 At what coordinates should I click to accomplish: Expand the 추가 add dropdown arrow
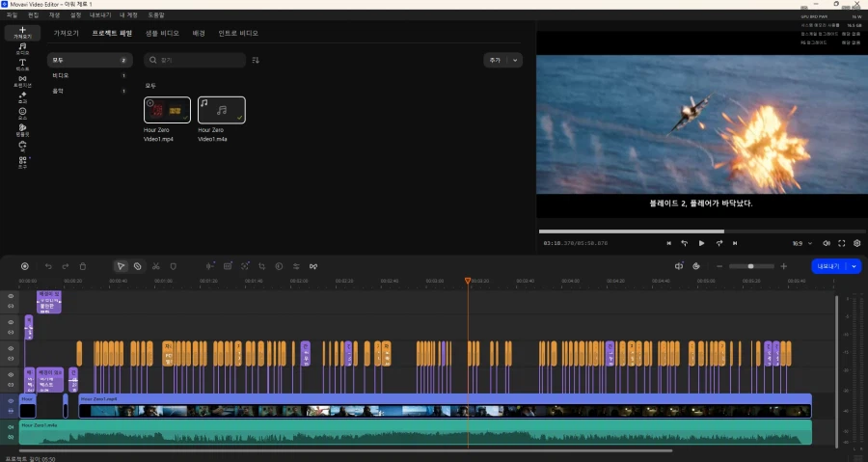point(515,60)
